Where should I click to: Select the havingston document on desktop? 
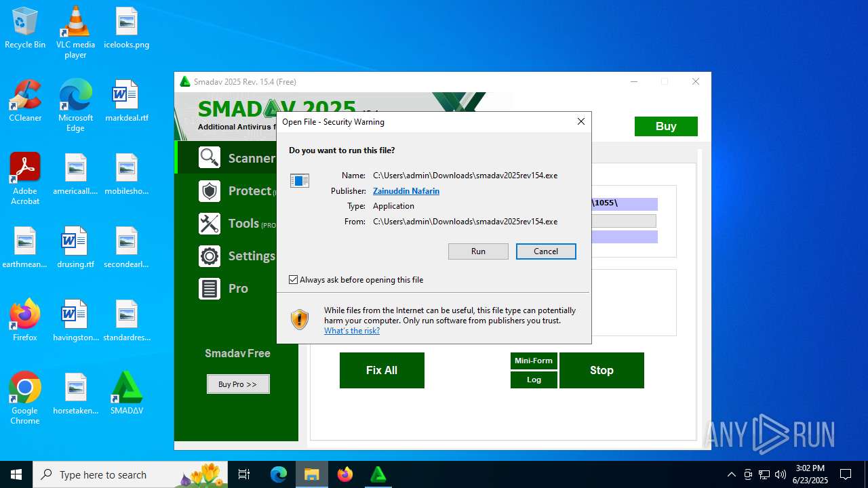pos(75,321)
